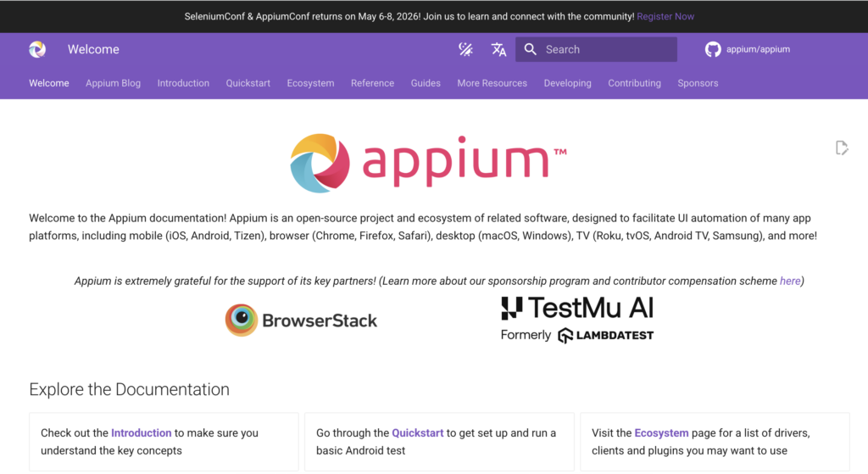Open the Appium Blog tab
868x474 pixels.
coord(113,83)
